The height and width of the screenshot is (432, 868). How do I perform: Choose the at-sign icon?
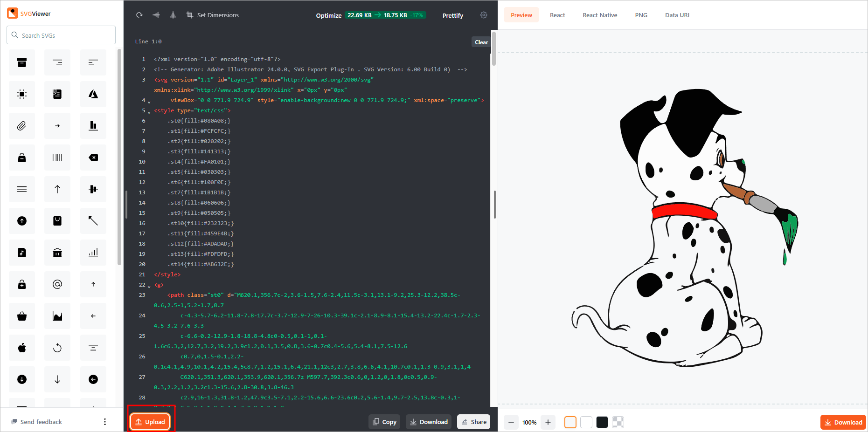click(57, 284)
